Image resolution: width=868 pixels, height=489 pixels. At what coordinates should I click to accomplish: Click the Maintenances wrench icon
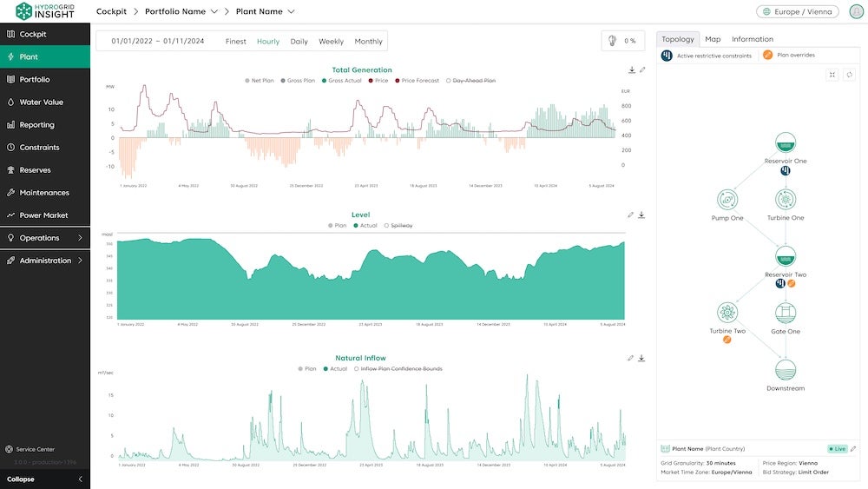pyautogui.click(x=10, y=193)
